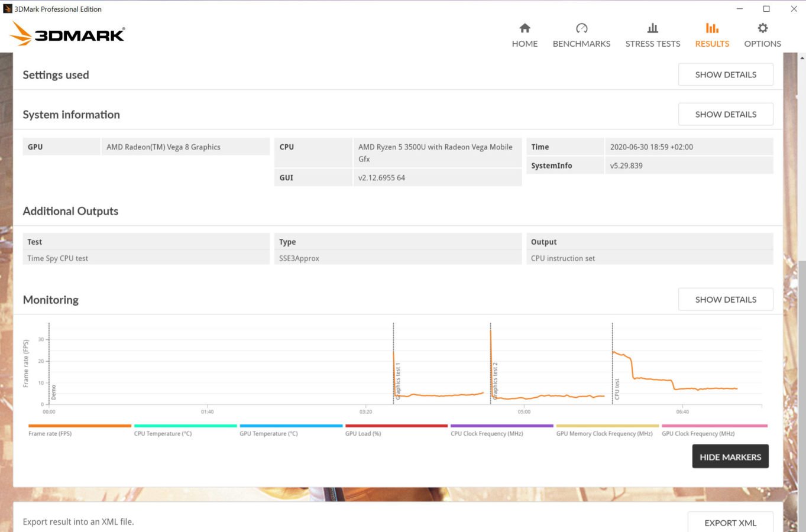
Task: Click the Export result into an XML file text
Action: (78, 521)
